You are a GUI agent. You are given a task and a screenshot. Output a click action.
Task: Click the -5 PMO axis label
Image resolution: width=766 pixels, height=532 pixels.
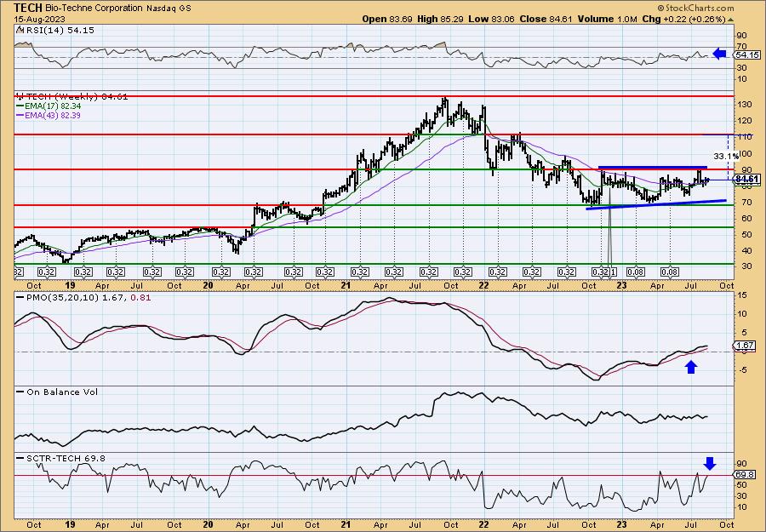click(742, 370)
